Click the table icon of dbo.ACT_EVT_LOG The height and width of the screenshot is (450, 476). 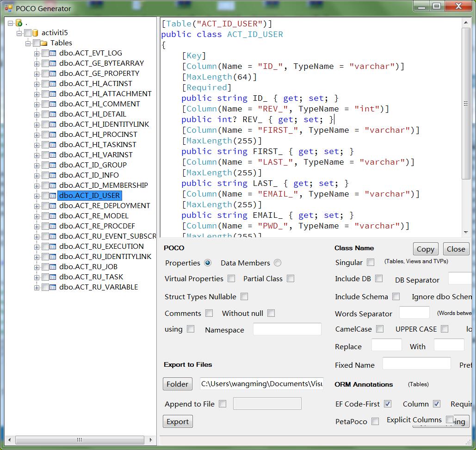tap(53, 53)
